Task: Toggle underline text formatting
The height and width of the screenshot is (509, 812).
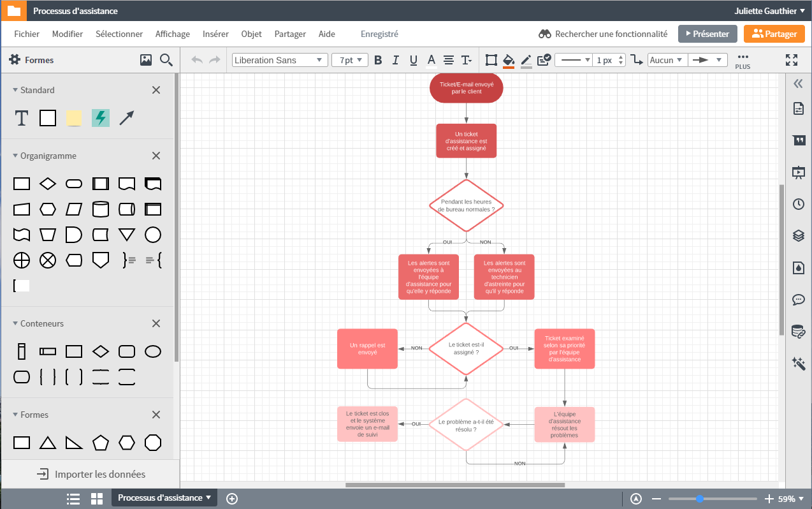Action: [x=414, y=60]
